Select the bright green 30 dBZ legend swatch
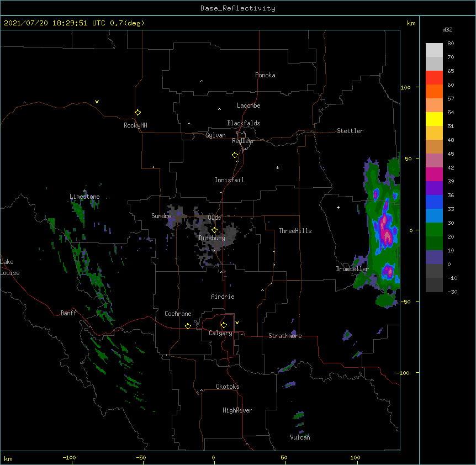The width and height of the screenshot is (476, 465). pos(434,230)
